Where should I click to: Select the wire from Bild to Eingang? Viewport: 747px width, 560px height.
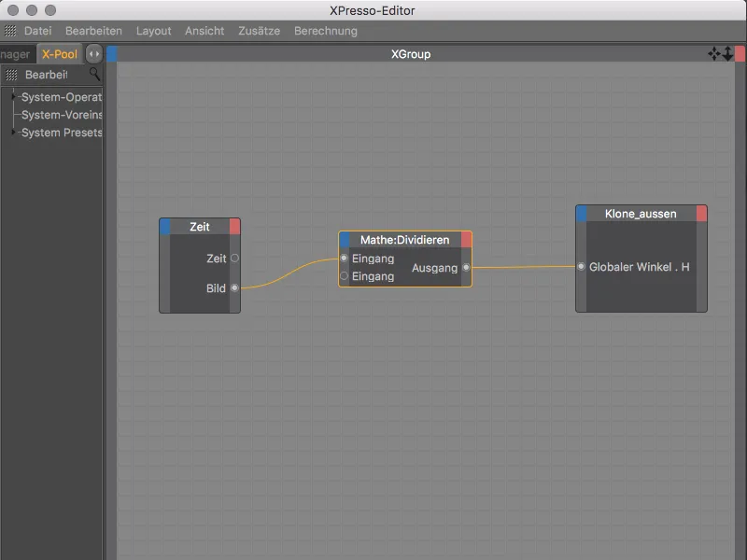coord(289,273)
